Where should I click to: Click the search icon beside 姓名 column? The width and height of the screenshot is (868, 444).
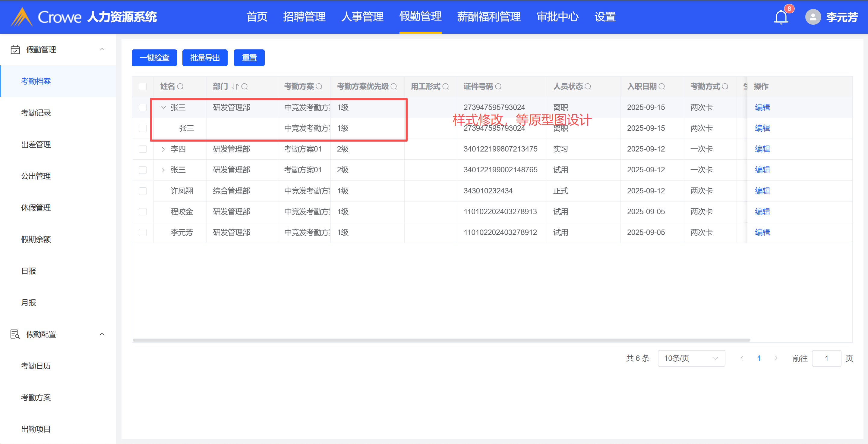pyautogui.click(x=180, y=86)
